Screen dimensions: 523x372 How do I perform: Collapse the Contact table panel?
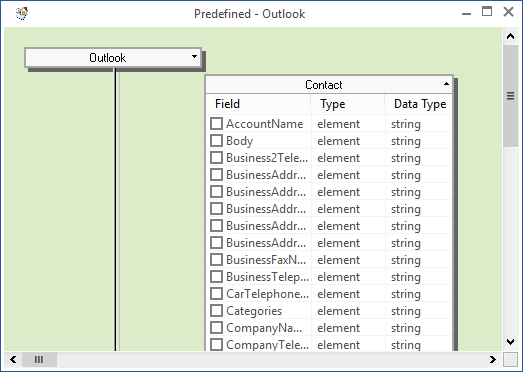pyautogui.click(x=446, y=84)
